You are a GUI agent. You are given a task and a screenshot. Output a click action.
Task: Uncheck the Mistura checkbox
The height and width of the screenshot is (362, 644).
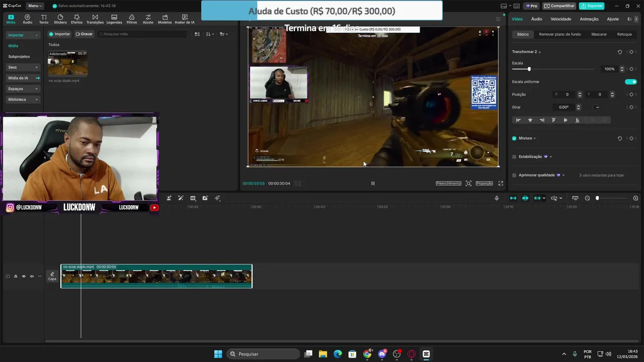coord(514,138)
